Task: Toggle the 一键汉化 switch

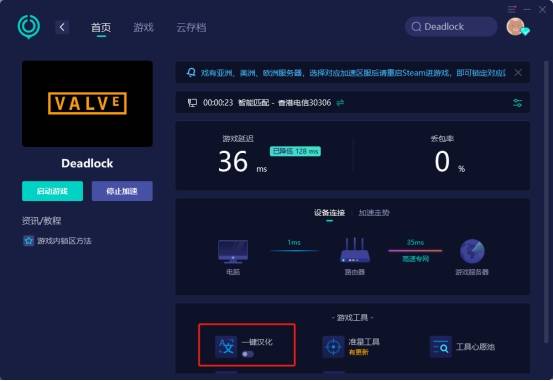Action: (x=248, y=354)
